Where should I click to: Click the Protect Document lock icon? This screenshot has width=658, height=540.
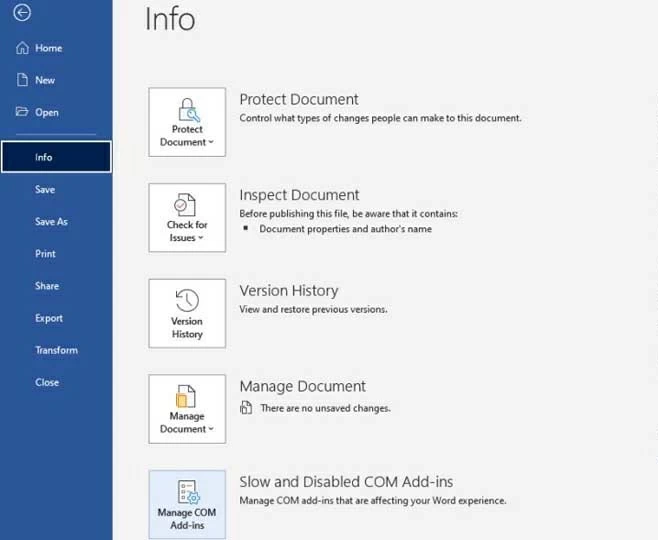click(187, 108)
